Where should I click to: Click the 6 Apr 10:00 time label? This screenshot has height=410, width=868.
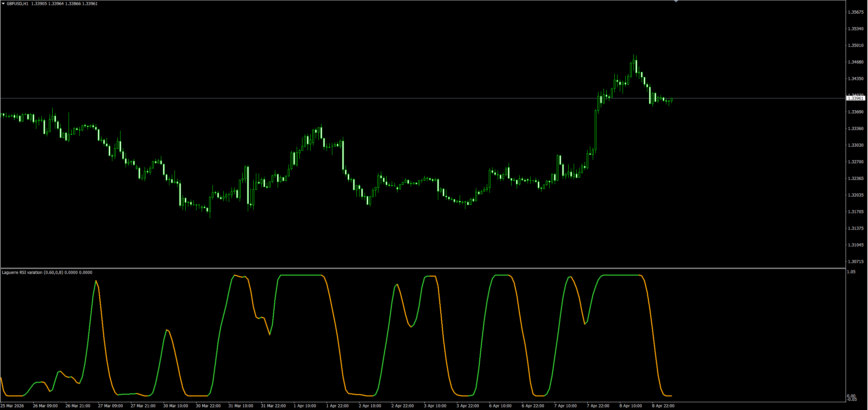(500, 406)
